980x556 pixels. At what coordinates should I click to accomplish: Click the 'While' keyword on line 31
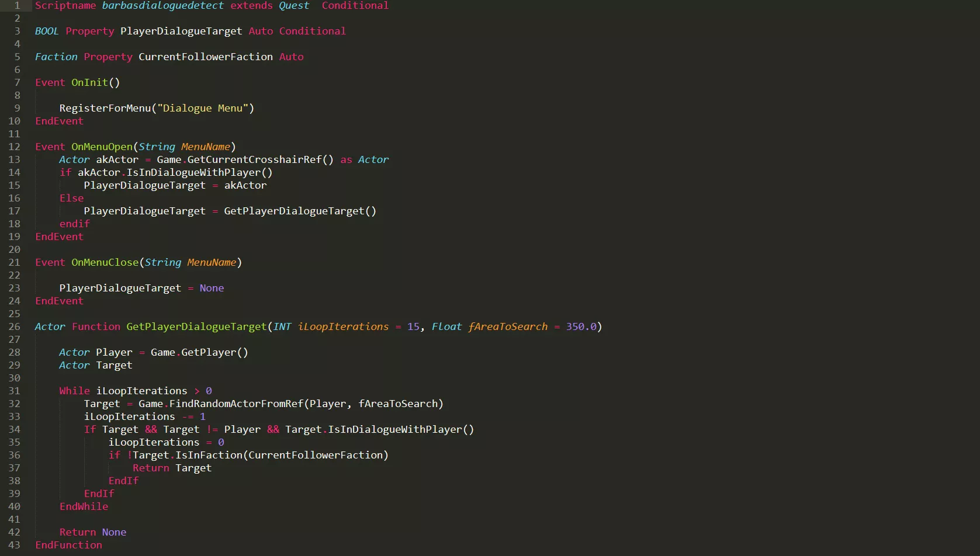click(x=74, y=391)
